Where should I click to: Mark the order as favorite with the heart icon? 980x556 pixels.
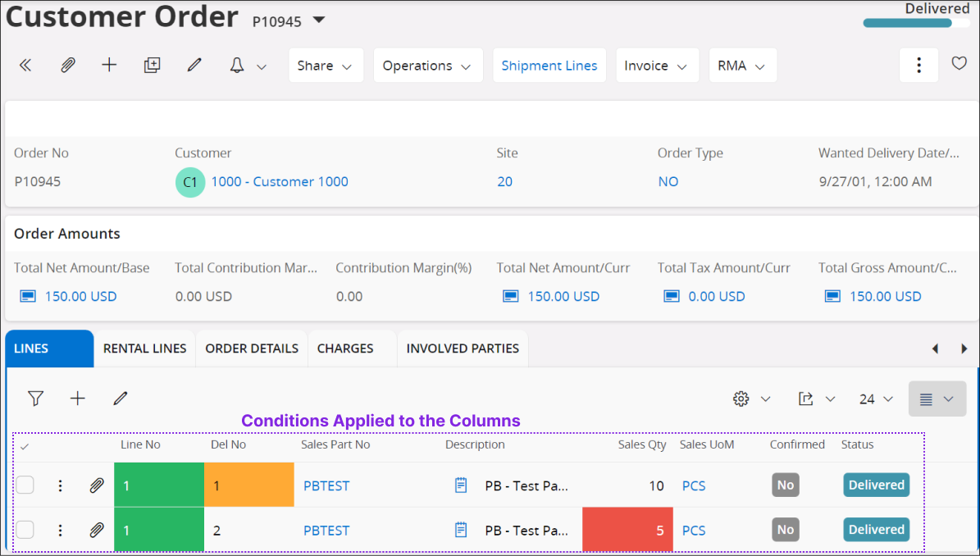coord(959,63)
